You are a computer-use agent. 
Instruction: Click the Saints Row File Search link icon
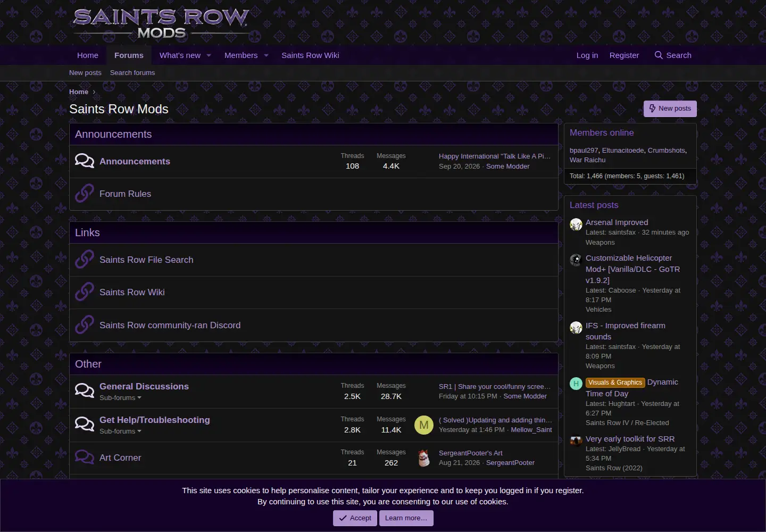click(x=85, y=260)
